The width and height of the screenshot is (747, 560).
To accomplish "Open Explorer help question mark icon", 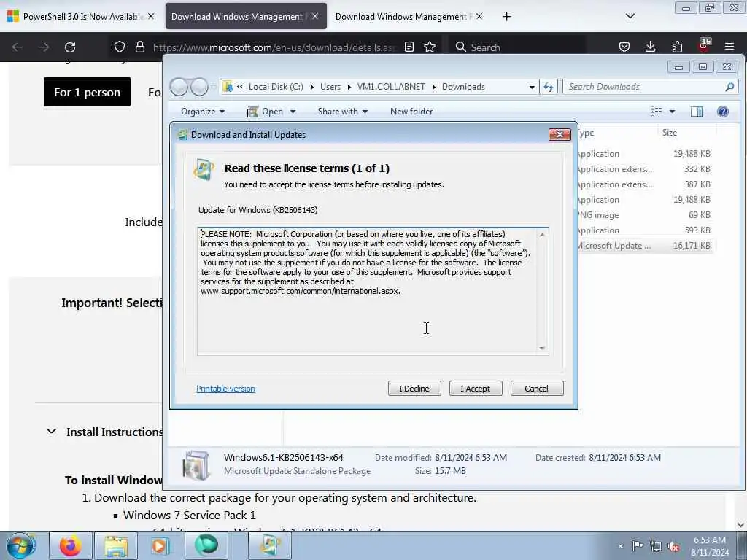I will 722,112.
